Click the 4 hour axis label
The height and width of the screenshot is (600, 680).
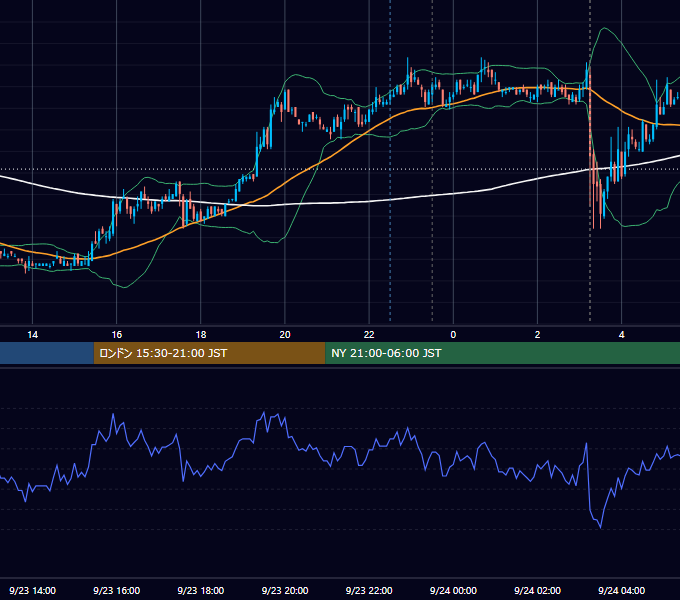tap(621, 335)
